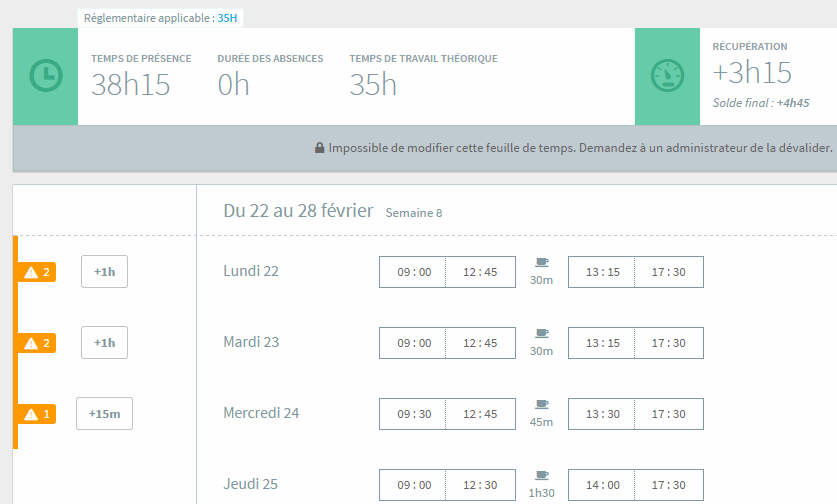Select Jeudi 25 morning end time 12:30
Viewport: 837px width, 504px height.
coord(480,485)
